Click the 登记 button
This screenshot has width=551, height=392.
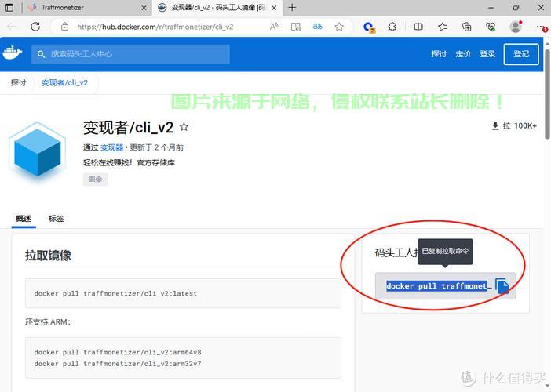pos(521,54)
